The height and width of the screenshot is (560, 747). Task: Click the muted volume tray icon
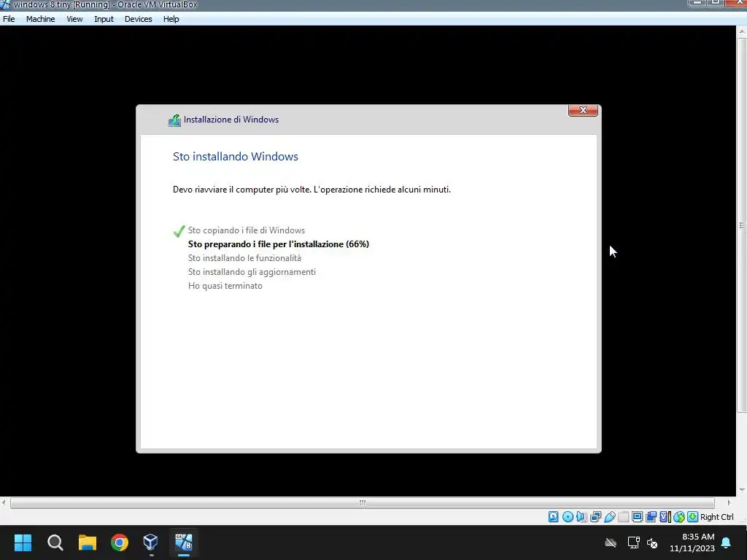click(x=652, y=542)
